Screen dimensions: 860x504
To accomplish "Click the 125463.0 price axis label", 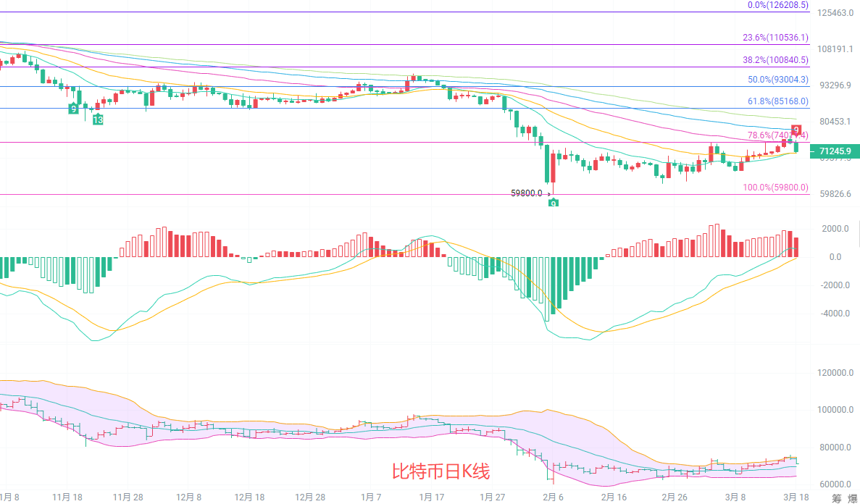I will pyautogui.click(x=835, y=13).
